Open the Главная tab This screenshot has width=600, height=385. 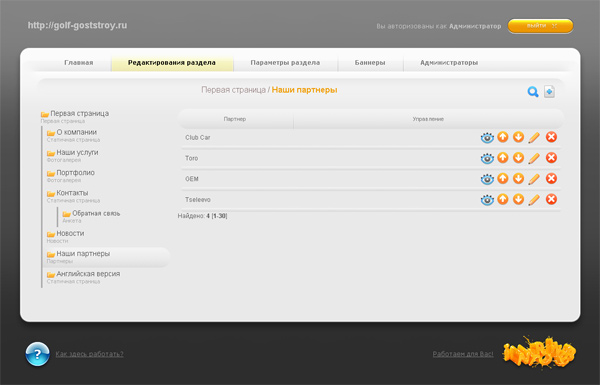coord(79,63)
